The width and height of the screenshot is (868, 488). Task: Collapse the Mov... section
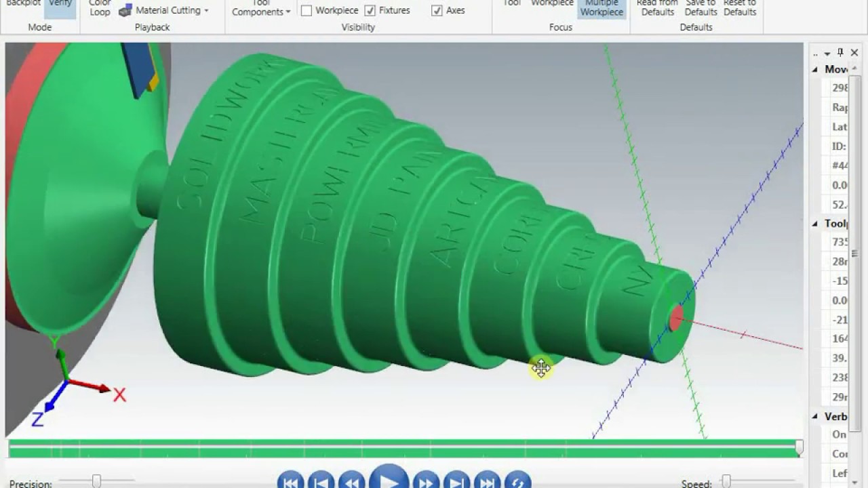click(x=816, y=69)
